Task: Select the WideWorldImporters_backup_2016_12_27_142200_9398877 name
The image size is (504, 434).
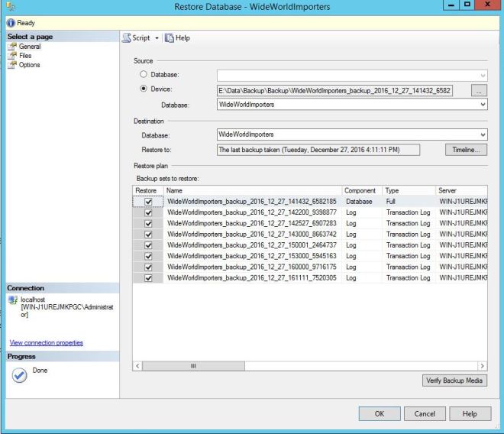Action: [x=252, y=212]
